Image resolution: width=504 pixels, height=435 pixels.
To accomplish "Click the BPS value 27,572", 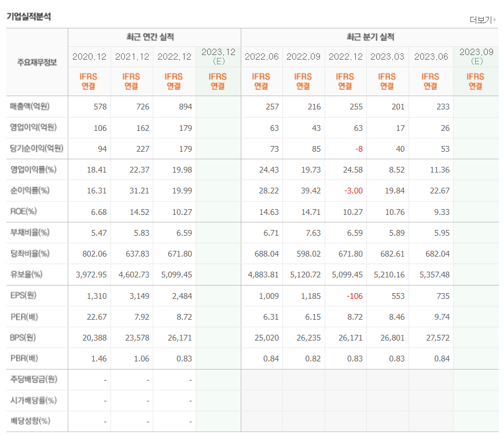I will pyautogui.click(x=438, y=338).
